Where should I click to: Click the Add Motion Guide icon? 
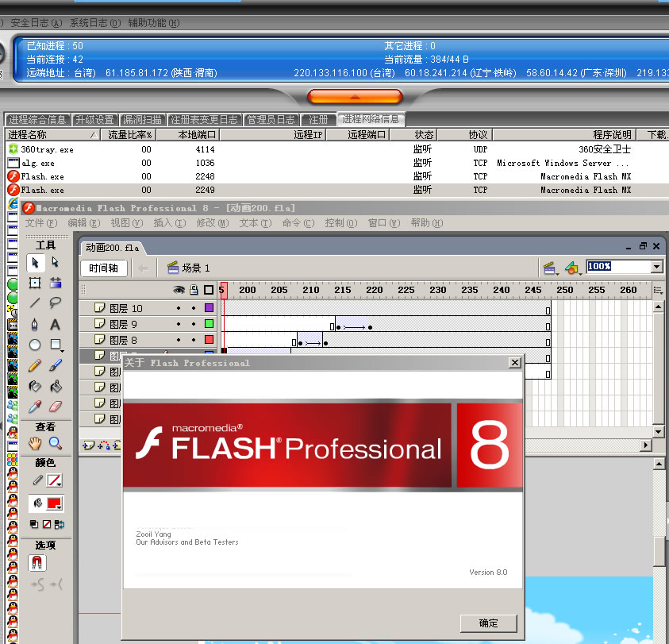(x=103, y=445)
